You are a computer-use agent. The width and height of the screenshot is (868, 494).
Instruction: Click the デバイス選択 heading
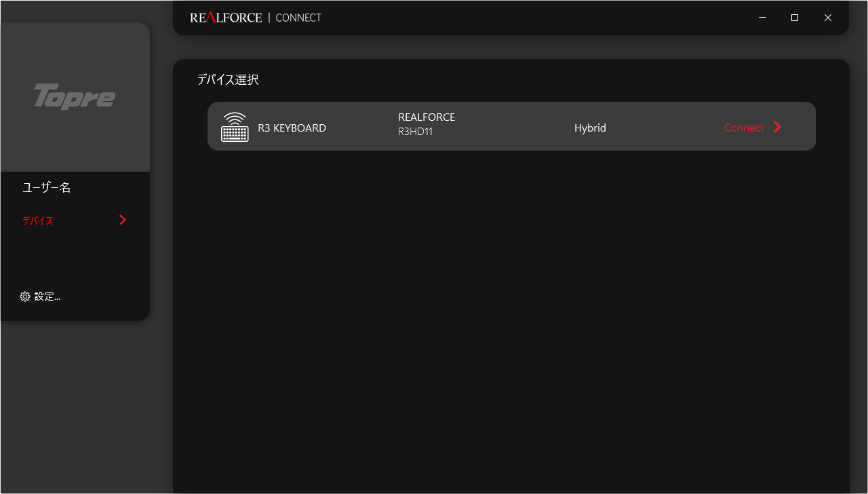tap(228, 79)
